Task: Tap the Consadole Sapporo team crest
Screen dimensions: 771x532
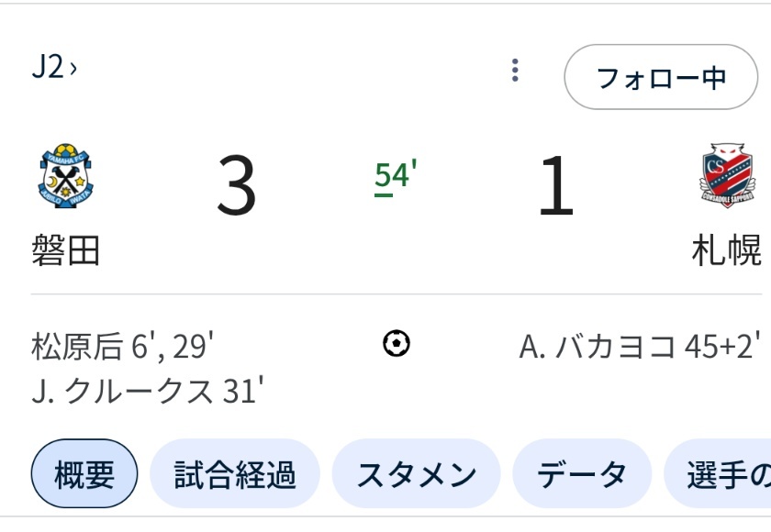Action: [727, 175]
